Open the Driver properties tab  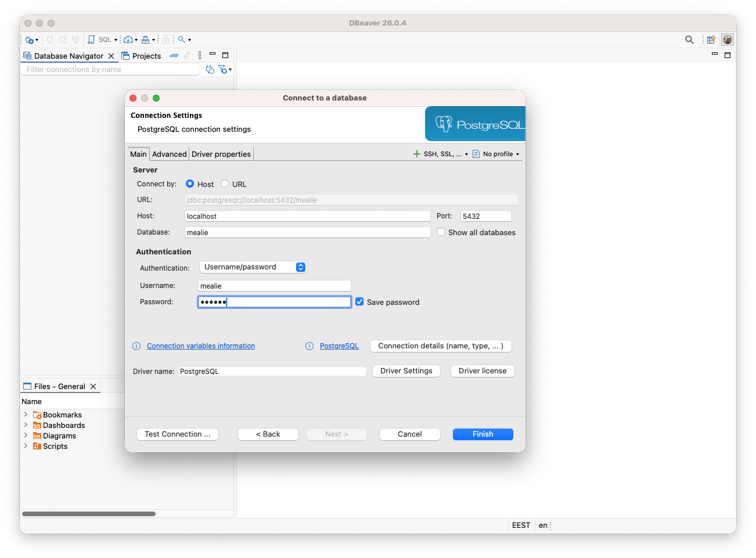coord(221,154)
